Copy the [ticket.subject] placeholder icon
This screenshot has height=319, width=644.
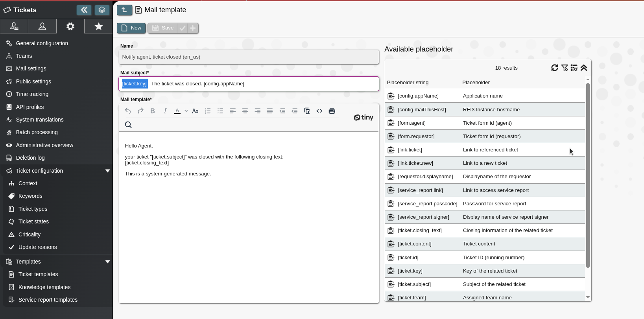click(x=391, y=284)
